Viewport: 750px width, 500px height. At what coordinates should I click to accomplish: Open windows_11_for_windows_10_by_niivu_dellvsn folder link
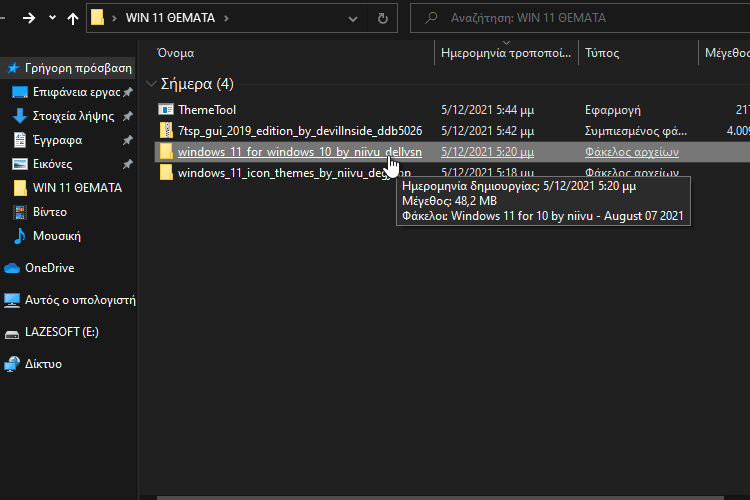click(300, 152)
